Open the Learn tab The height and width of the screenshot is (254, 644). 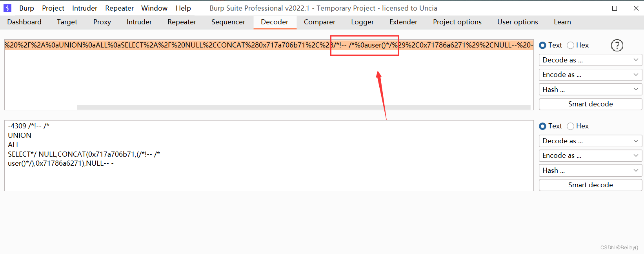tap(562, 22)
